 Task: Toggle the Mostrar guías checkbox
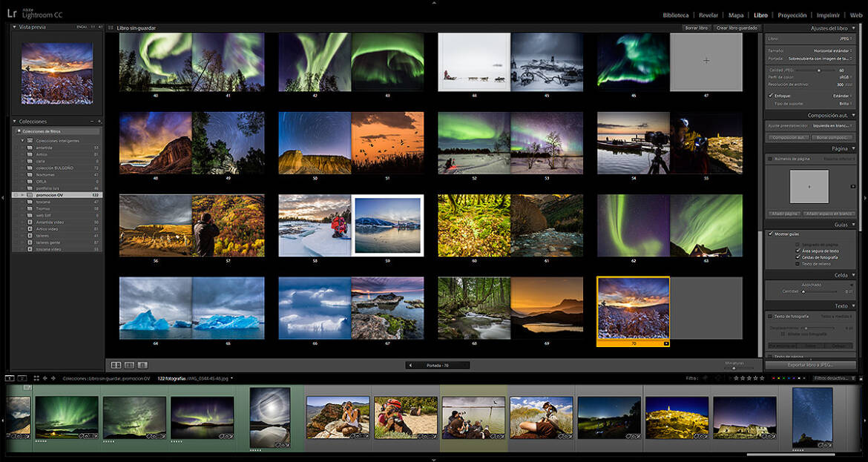771,234
